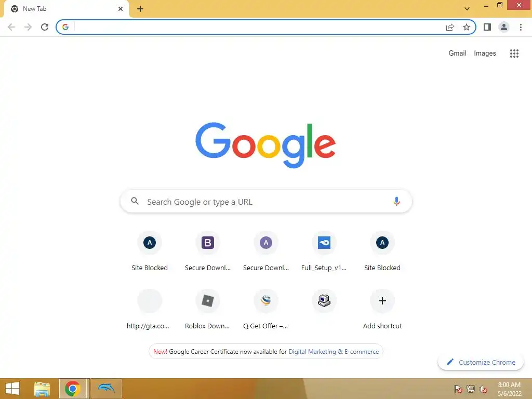Open the Chrome three-dot menu
This screenshot has height=399, width=532.
click(521, 27)
